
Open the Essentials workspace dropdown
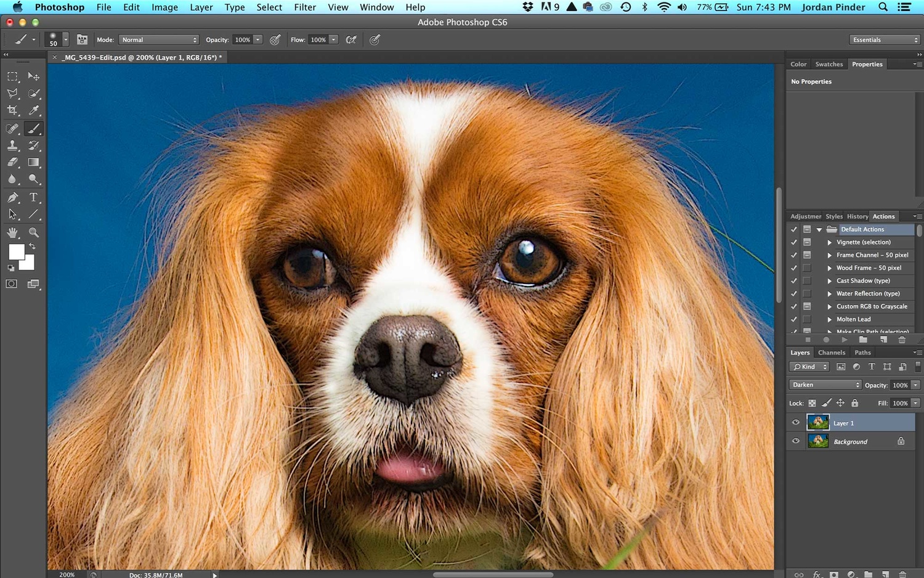click(x=885, y=39)
